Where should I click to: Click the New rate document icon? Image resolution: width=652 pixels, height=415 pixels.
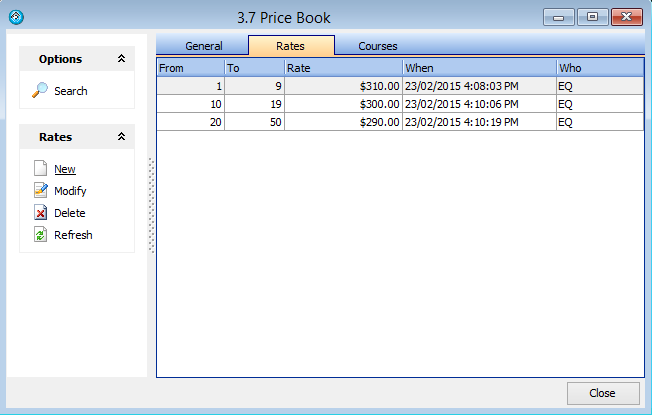(x=40, y=169)
